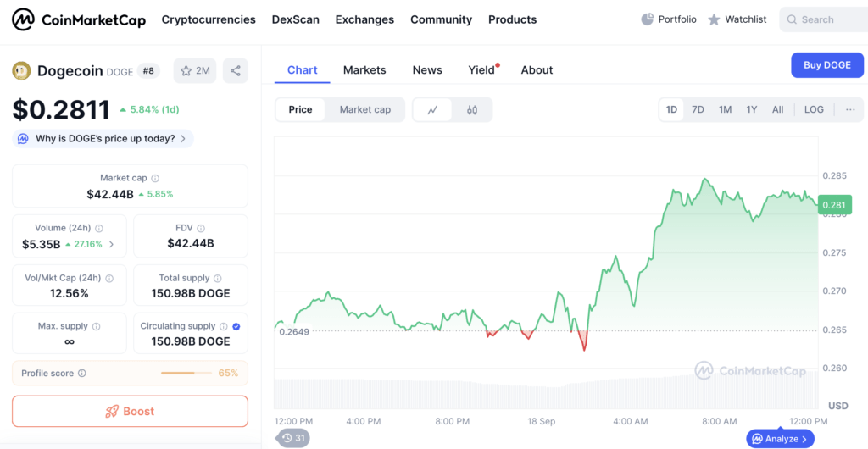
Task: Click the Boost rocket icon
Action: click(x=112, y=412)
